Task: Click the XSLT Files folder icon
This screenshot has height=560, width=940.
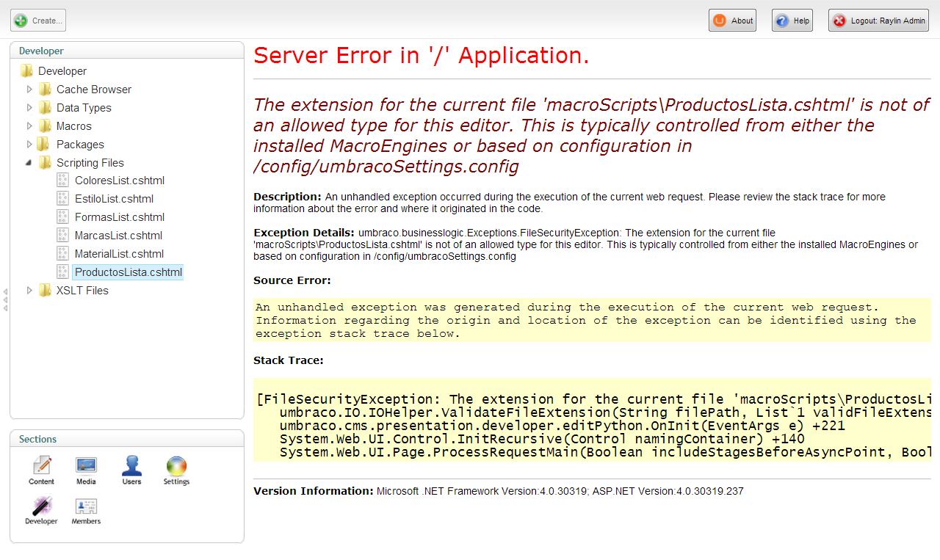Action: pos(46,290)
